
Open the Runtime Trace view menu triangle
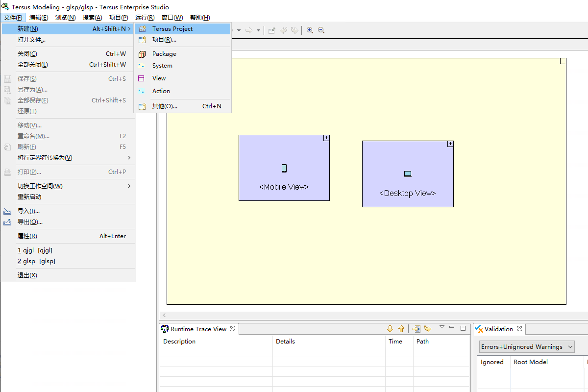coord(441,327)
